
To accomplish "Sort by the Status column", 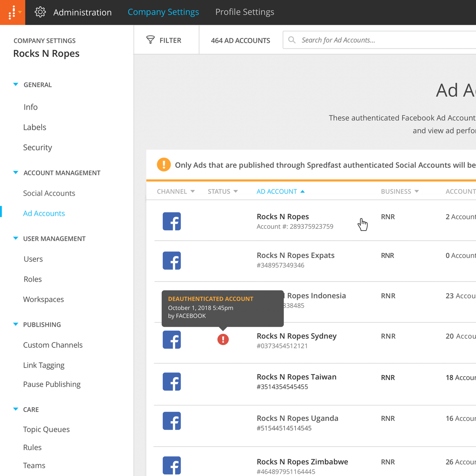I will [x=223, y=191].
